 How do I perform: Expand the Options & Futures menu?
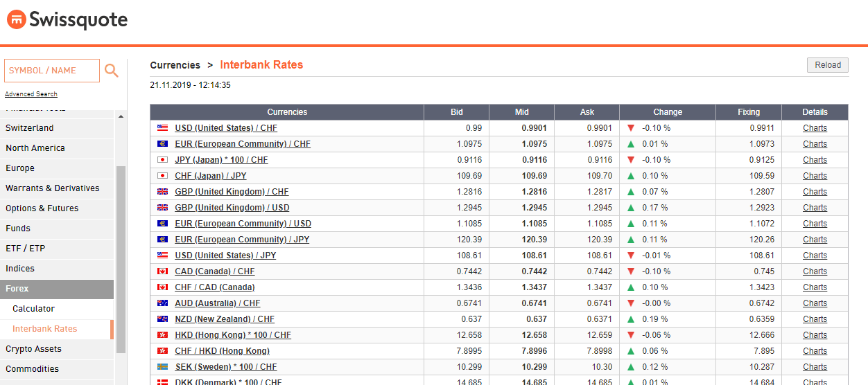tap(42, 208)
